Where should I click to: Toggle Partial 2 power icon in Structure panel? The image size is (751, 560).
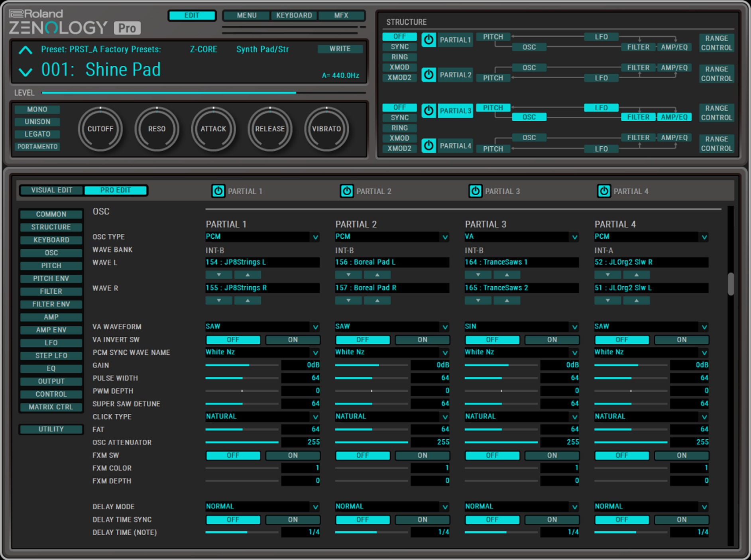point(429,75)
